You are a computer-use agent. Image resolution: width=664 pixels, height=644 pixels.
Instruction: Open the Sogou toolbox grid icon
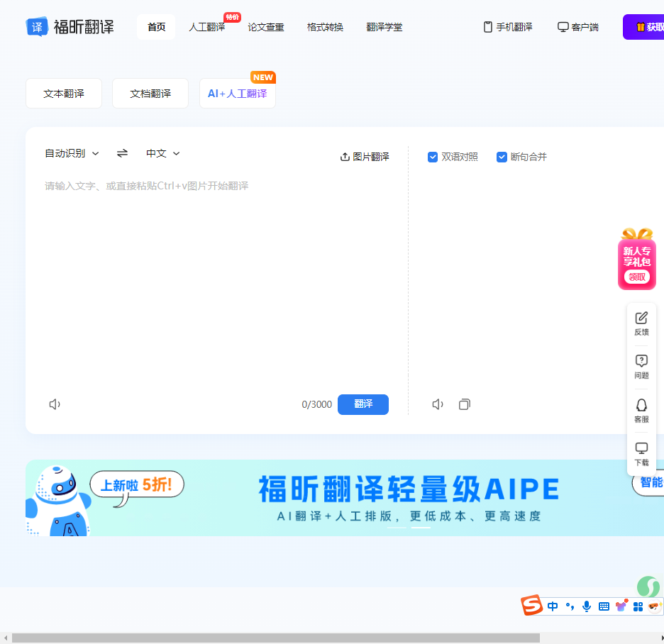[x=638, y=606]
